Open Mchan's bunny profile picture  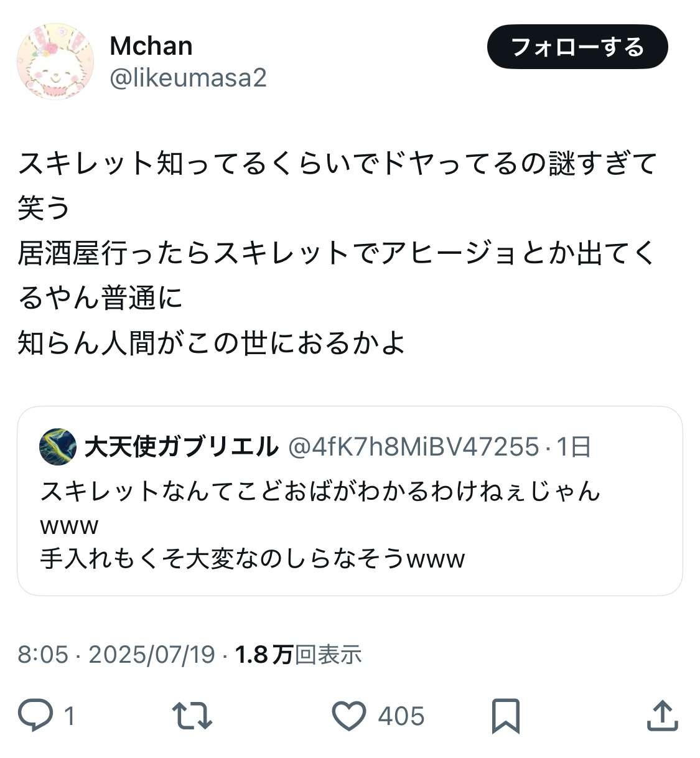54,62
